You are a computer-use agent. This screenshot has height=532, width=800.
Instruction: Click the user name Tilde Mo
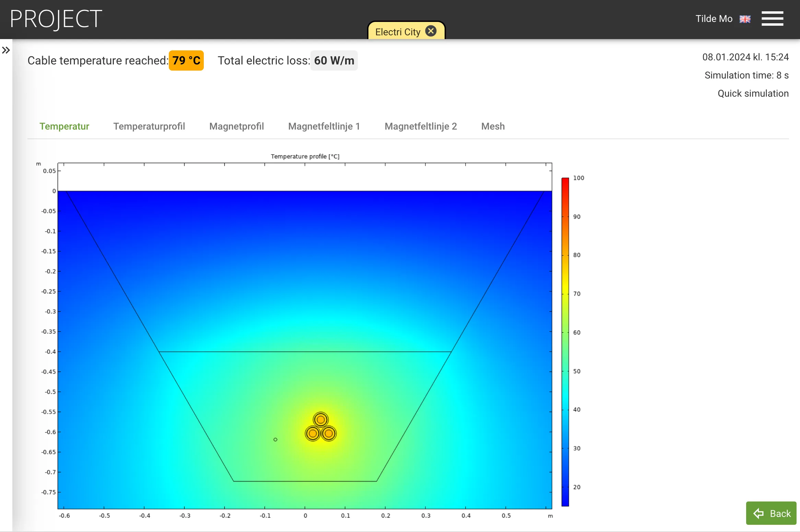[714, 19]
